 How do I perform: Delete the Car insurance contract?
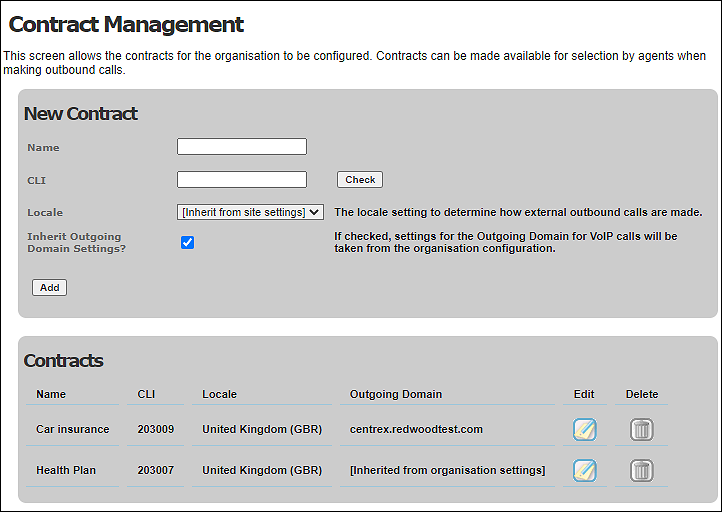pos(641,430)
